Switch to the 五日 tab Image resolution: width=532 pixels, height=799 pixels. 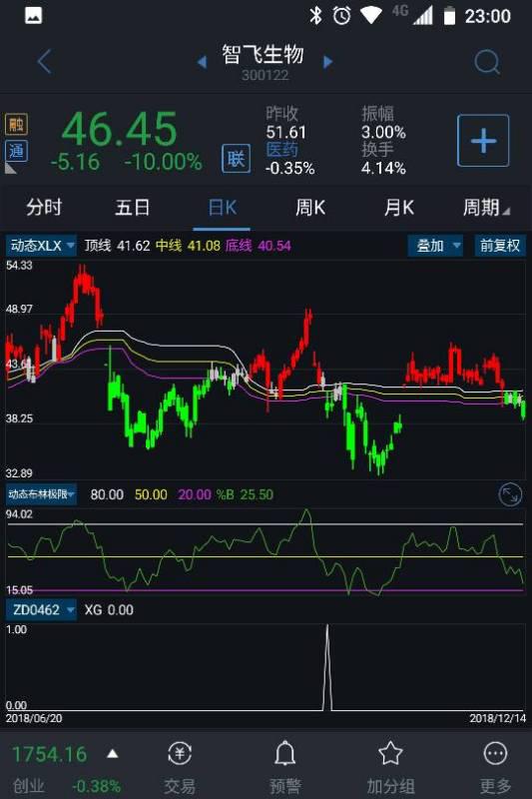click(133, 208)
